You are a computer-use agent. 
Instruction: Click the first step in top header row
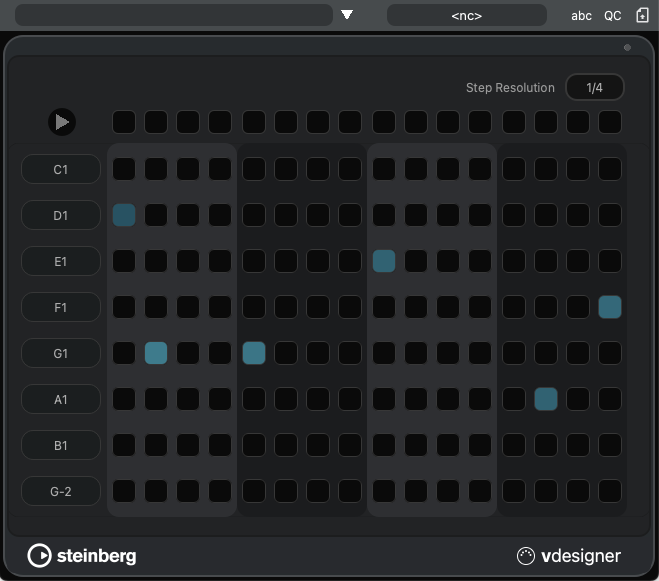tap(124, 122)
